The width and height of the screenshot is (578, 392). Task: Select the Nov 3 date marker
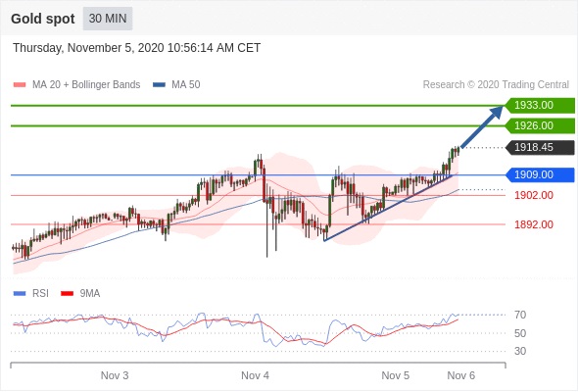click(x=115, y=375)
